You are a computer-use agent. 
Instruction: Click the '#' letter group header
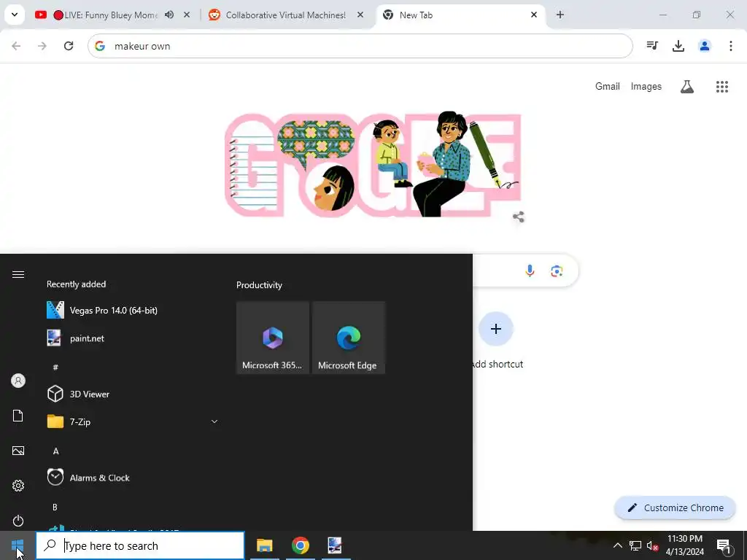point(55,367)
